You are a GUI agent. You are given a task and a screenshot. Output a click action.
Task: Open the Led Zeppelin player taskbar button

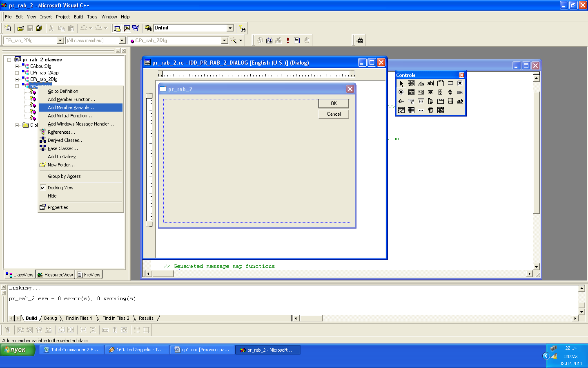click(137, 350)
